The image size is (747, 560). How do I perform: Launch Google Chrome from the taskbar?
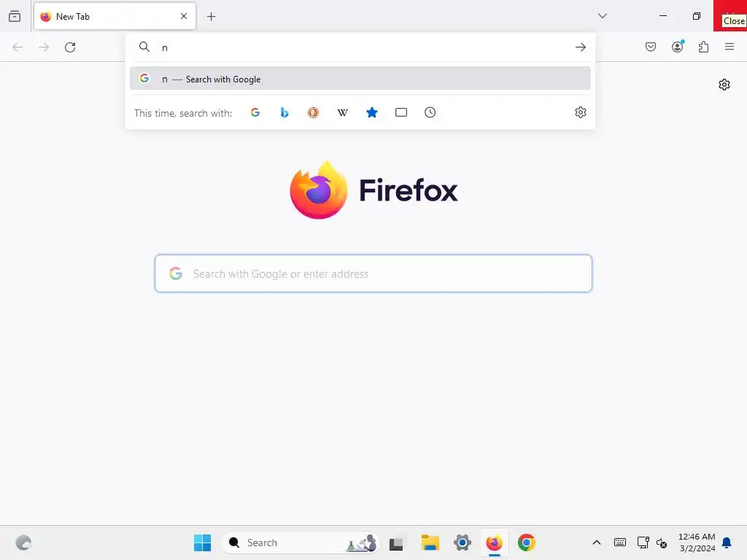click(527, 542)
